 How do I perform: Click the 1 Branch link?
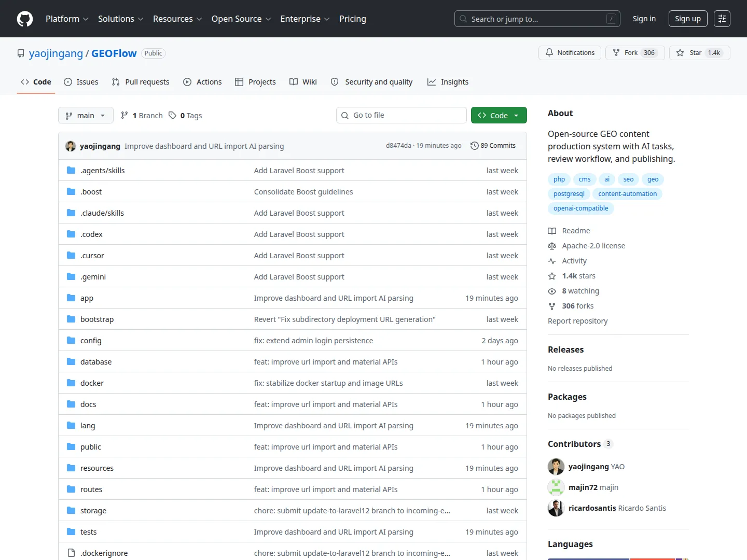142,115
